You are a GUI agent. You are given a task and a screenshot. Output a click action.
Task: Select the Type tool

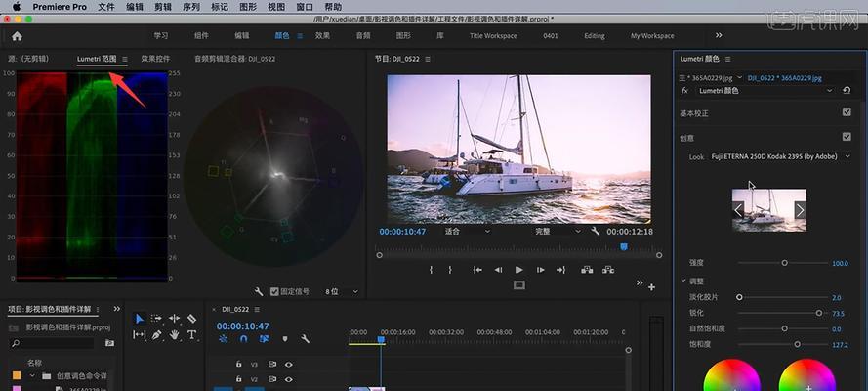pos(191,335)
